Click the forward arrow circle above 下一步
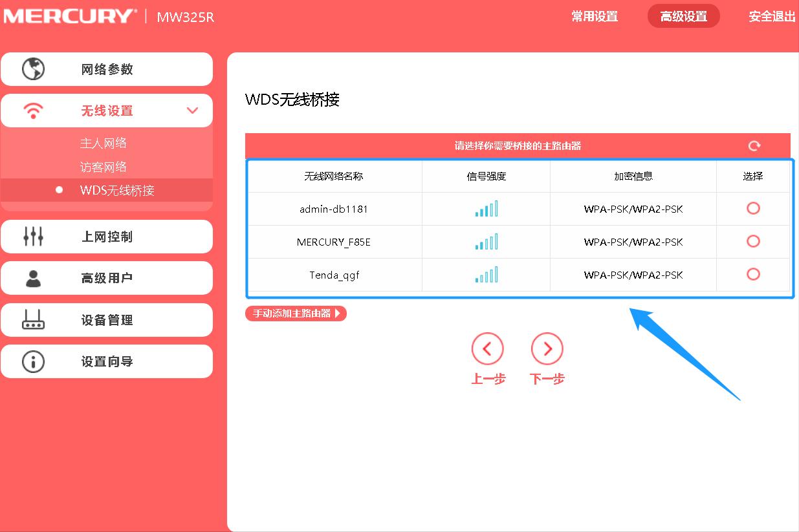 547,348
